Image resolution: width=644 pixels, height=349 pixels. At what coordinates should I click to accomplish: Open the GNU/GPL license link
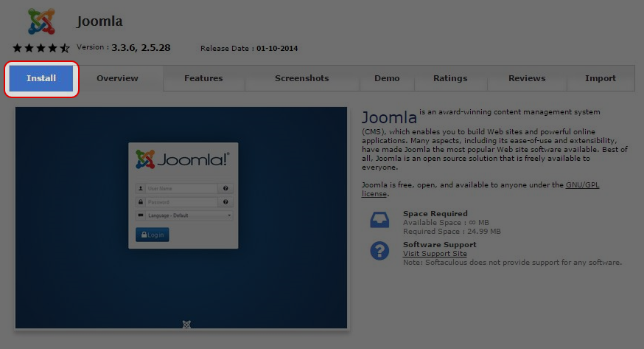coord(582,185)
